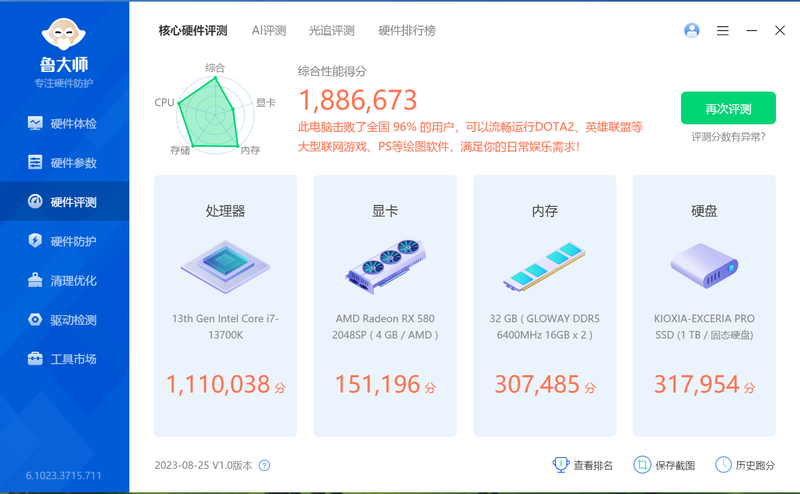
Task: Click the 13th Gen Intel Core i7-13700K text
Action: [x=226, y=327]
